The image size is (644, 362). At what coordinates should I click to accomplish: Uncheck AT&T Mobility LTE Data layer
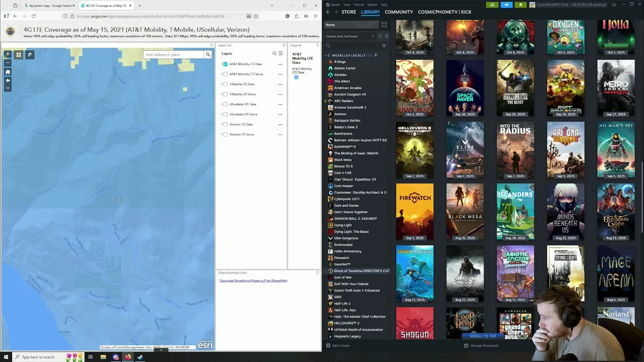point(225,64)
